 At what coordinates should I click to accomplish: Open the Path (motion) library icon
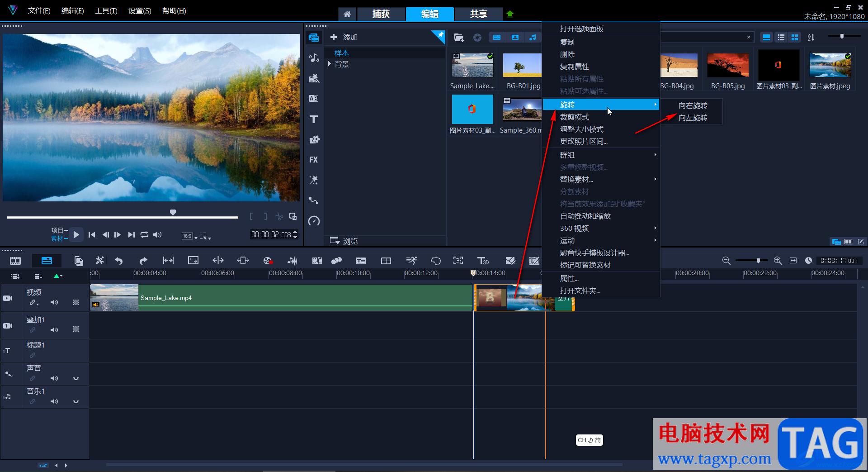314,200
